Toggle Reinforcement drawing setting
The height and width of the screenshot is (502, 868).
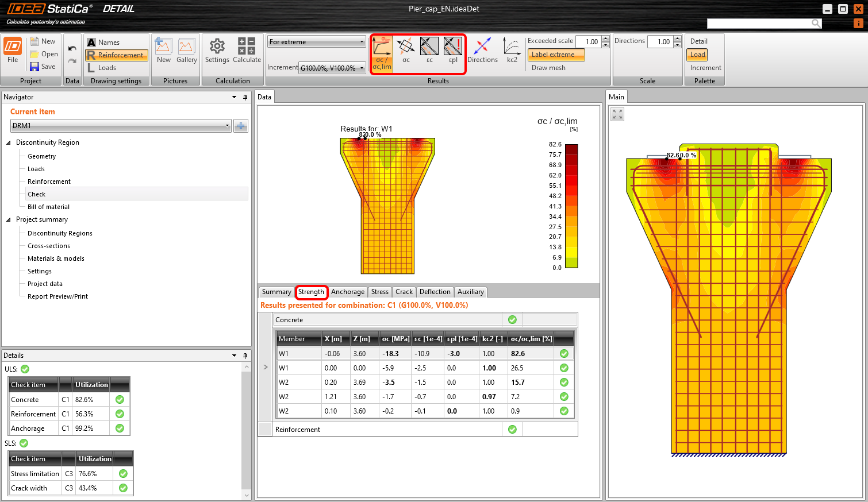(117, 55)
